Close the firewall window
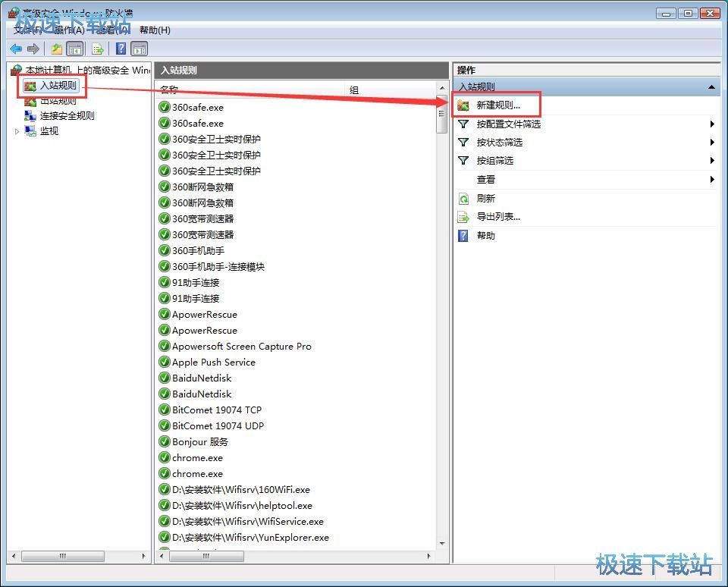The width and height of the screenshot is (728, 587). coord(710,14)
